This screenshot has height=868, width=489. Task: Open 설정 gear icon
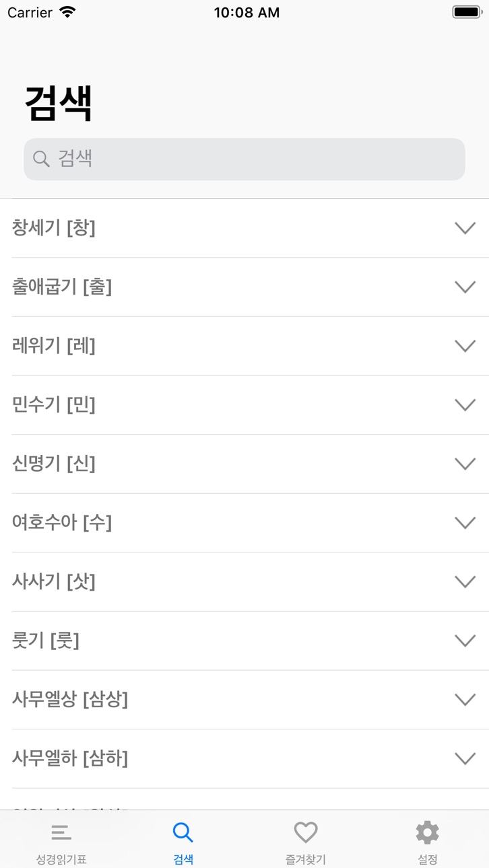click(x=427, y=832)
